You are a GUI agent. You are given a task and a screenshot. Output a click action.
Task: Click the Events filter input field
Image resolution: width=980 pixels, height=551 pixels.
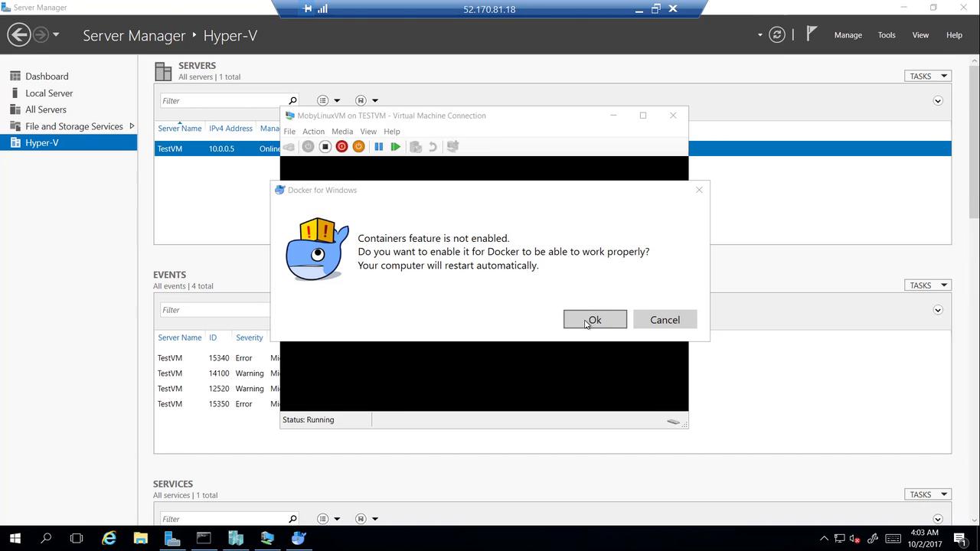215,310
